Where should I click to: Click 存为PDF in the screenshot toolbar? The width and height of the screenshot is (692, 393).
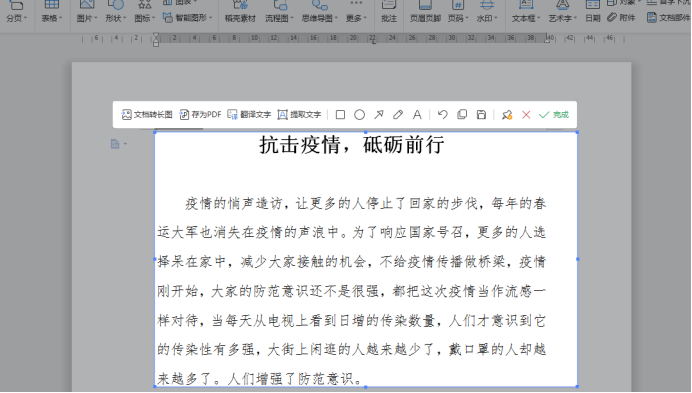200,115
